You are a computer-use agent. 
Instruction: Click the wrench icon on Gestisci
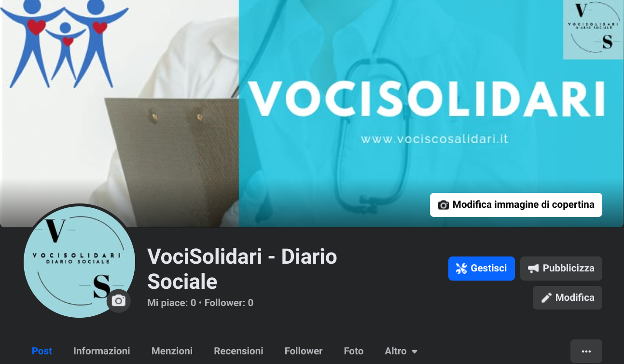coord(461,269)
